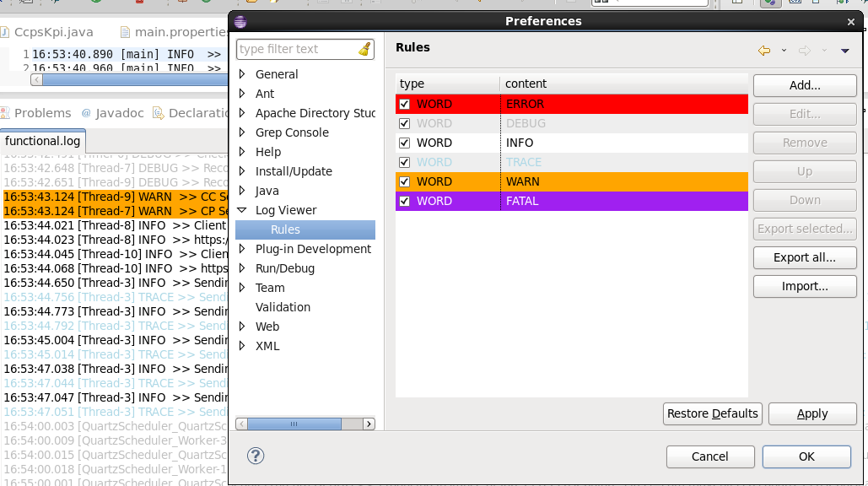The width and height of the screenshot is (868, 486).
Task: Confirm preferences with OK
Action: (x=806, y=456)
